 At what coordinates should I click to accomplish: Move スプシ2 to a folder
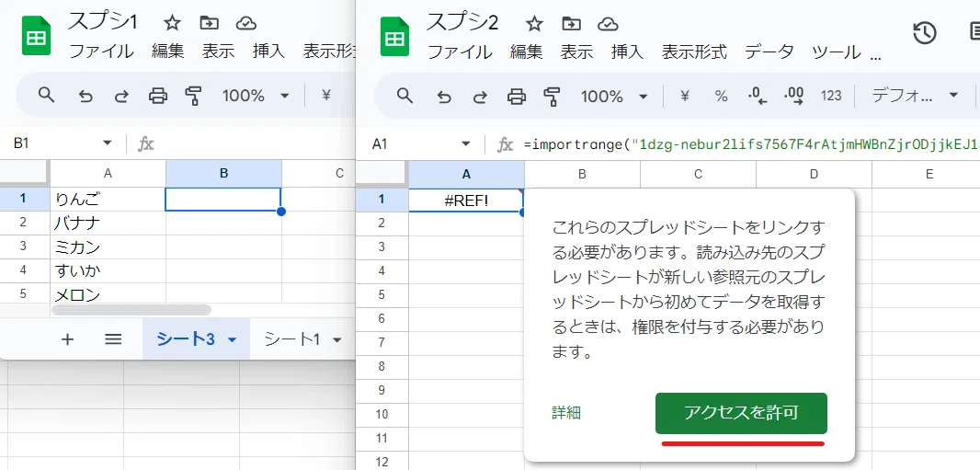[571, 24]
